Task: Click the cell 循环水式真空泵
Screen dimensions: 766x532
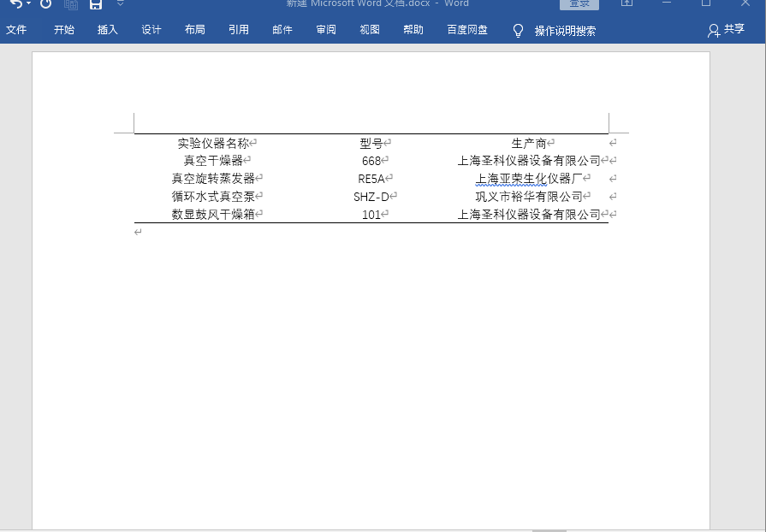Action: (213, 197)
